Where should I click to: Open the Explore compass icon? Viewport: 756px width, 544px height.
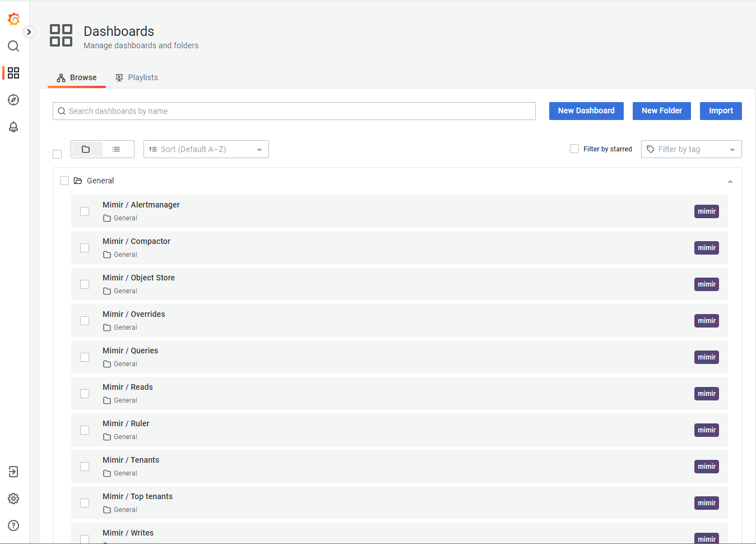[x=13, y=100]
